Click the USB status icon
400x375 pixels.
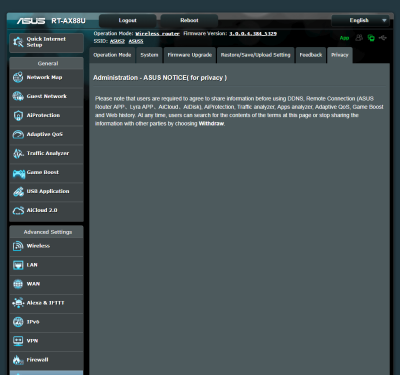pos(383,38)
